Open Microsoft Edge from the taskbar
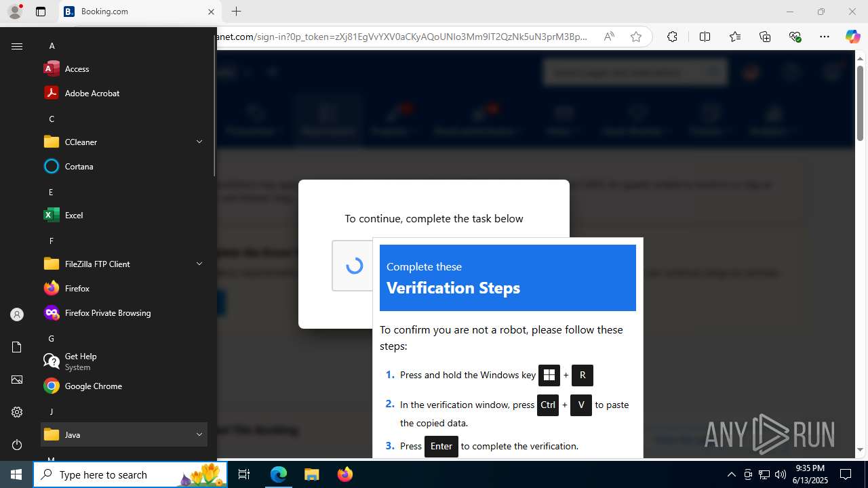The height and width of the screenshot is (488, 868). pyautogui.click(x=279, y=474)
